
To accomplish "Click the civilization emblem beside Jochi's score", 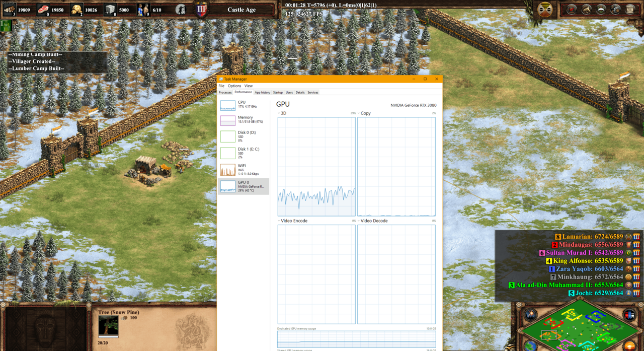I will point(628,293).
